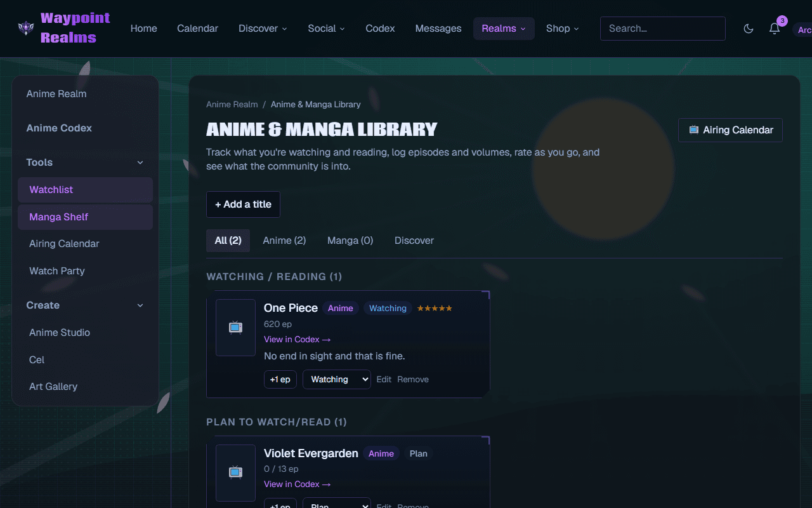Click the '620 ep' text
812x508 pixels.
pyautogui.click(x=278, y=324)
